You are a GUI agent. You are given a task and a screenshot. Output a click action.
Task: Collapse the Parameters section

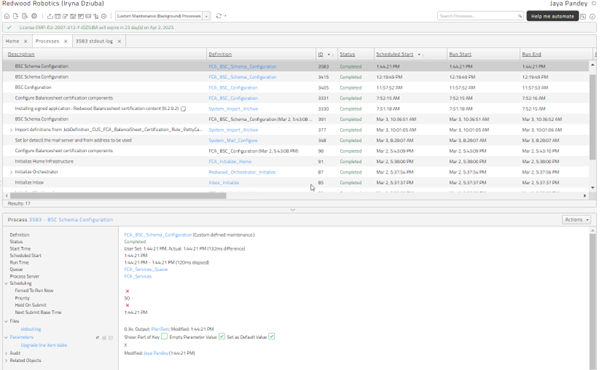click(x=6, y=337)
